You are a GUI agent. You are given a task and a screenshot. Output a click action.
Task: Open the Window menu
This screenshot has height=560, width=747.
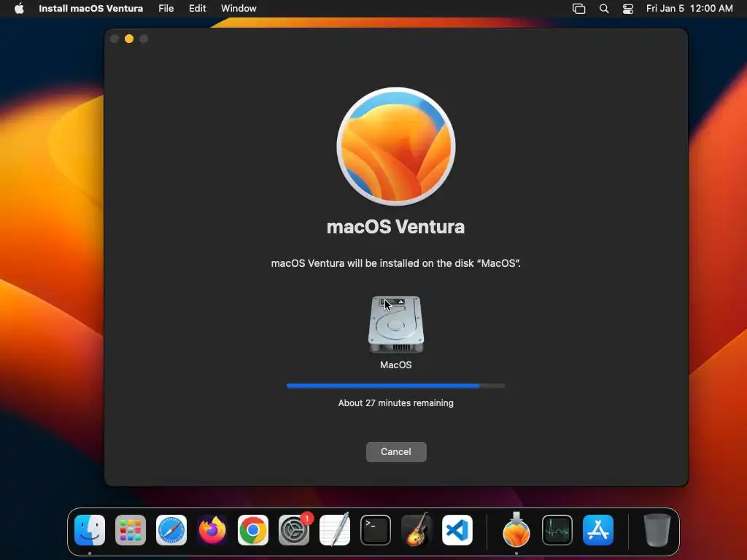[x=239, y=8]
